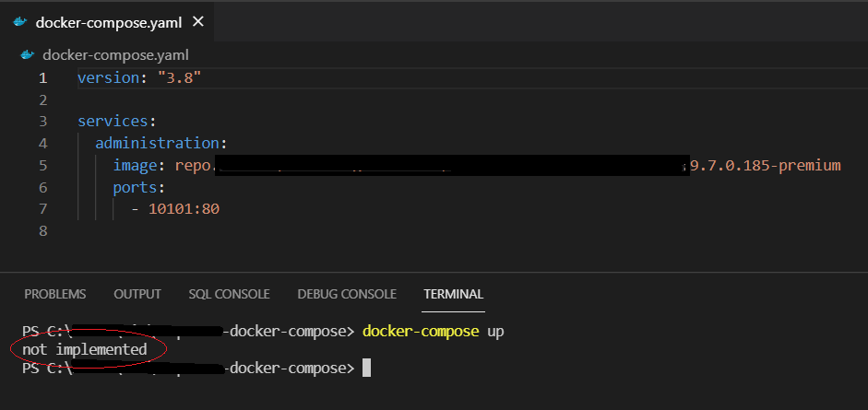Show the SQL CONSOLE panel tab
This screenshot has width=868, height=410.
229,294
